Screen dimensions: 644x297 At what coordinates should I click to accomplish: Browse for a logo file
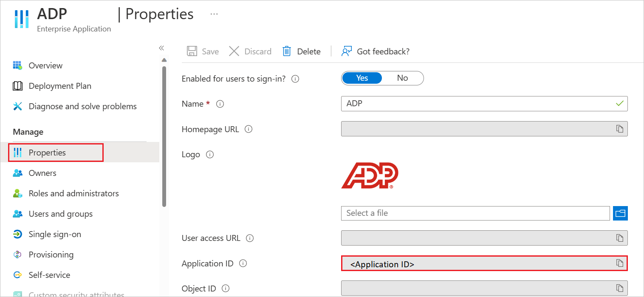[620, 213]
